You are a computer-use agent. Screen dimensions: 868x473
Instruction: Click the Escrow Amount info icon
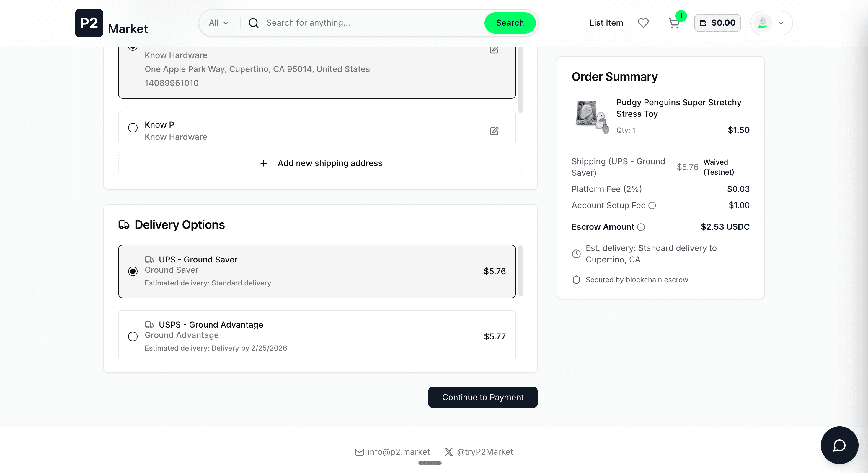point(641,227)
